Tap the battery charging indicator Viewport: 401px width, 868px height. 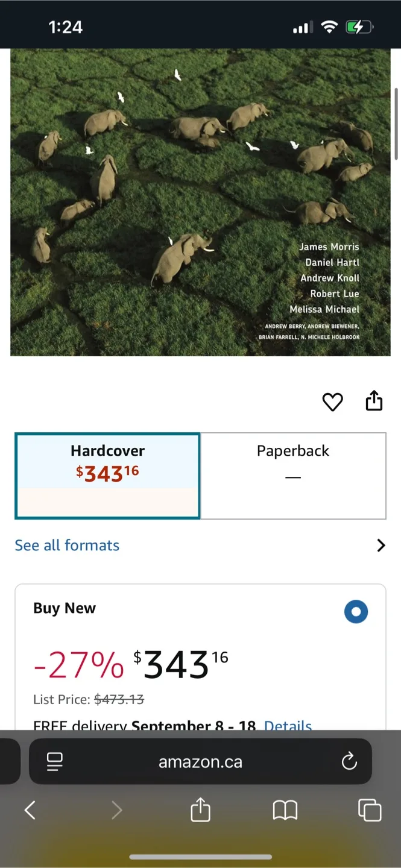pyautogui.click(x=359, y=27)
